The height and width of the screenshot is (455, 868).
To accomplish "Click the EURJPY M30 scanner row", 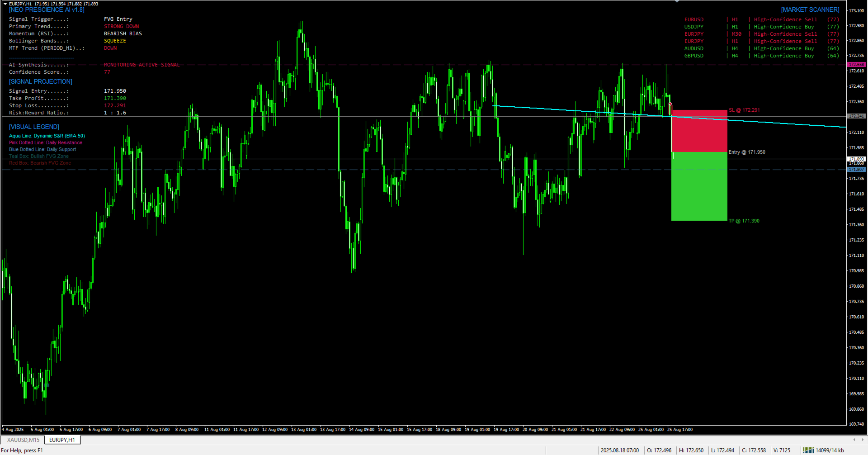I will (761, 34).
